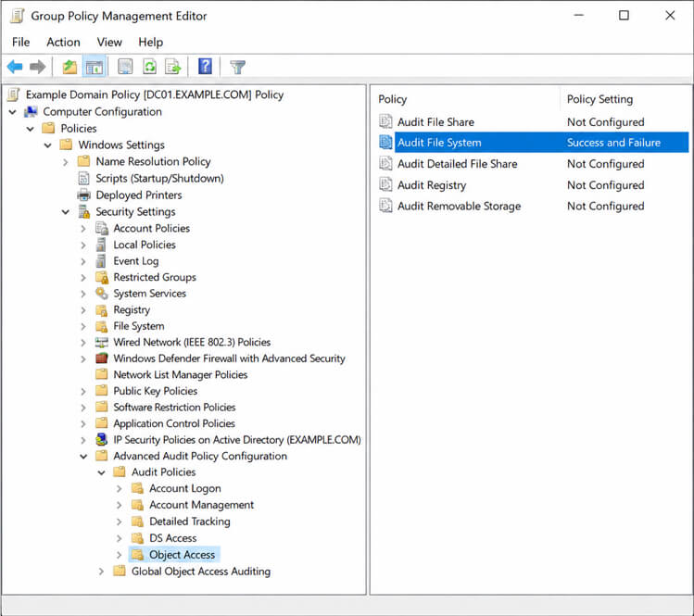Expand the Account Logon node
694x616 pixels.
(119, 488)
